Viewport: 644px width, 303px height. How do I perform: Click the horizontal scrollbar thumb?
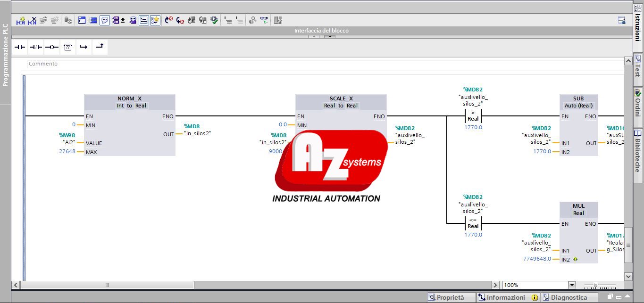coord(107,285)
